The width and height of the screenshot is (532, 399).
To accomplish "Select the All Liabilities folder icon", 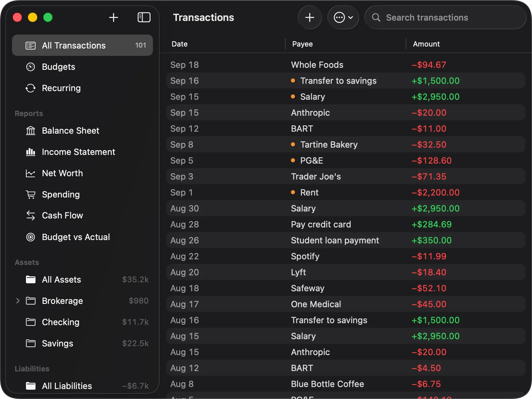I will pos(31,386).
